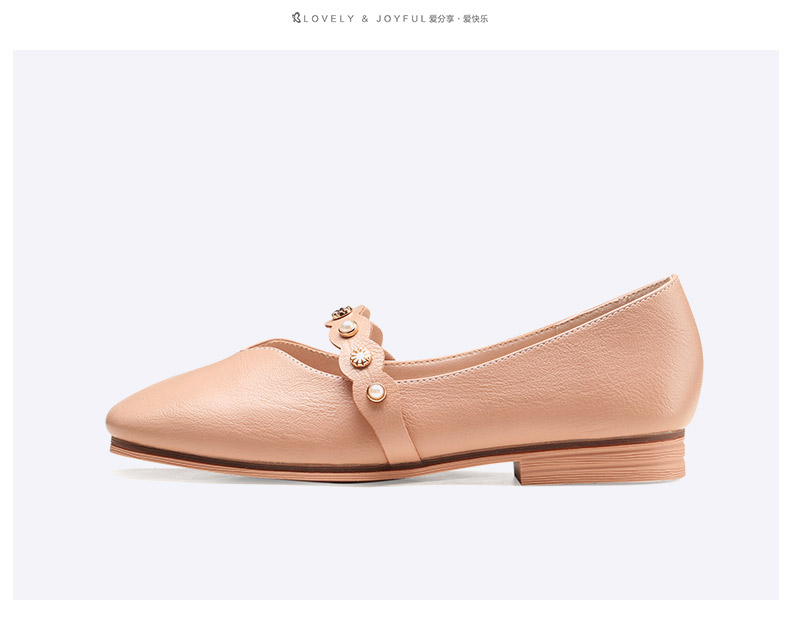Click the daisy flower stud on the strap
The height and width of the screenshot is (619, 790).
(x=361, y=357)
